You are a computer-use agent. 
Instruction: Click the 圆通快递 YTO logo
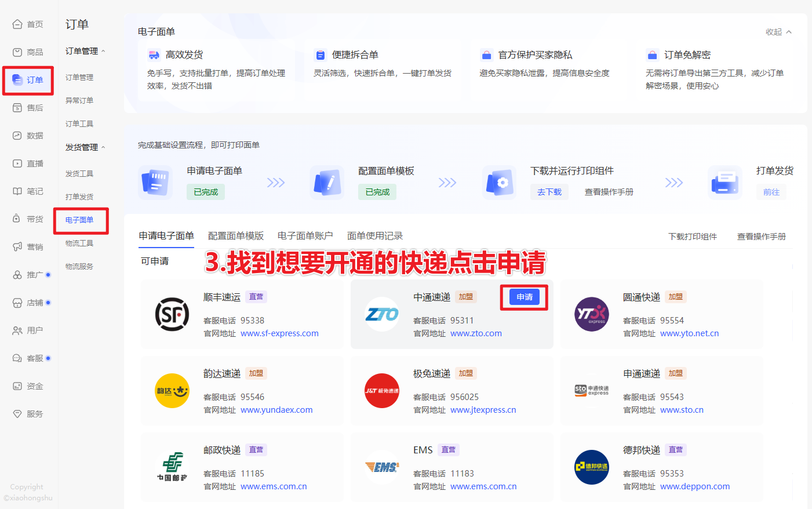tap(592, 314)
